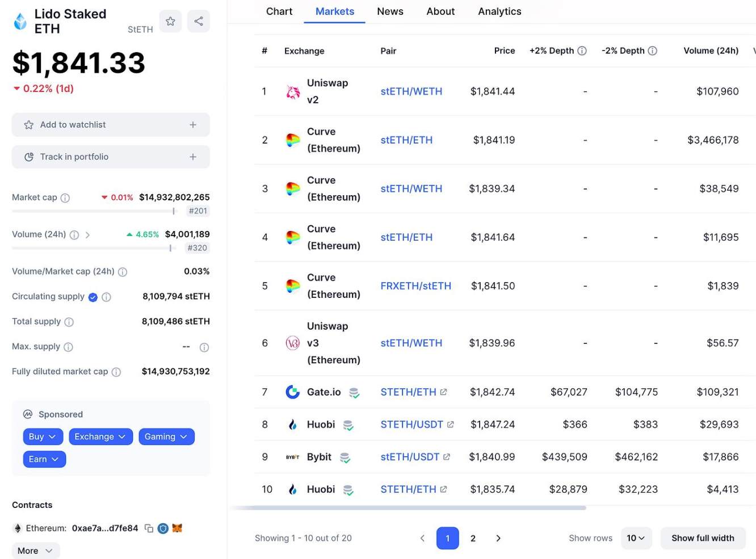The height and width of the screenshot is (559, 756).
Task: Click Volume rank progress bar
Action: pos(94,248)
